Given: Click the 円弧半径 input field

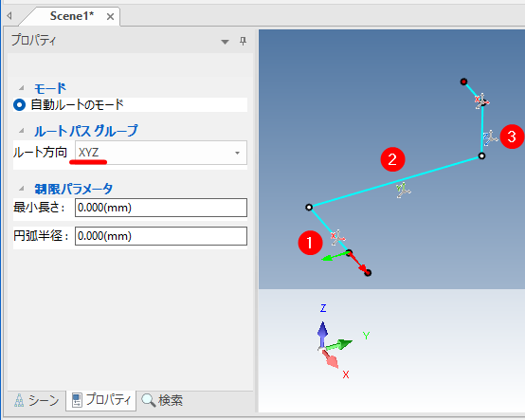Looking at the screenshot, I should click(x=161, y=236).
